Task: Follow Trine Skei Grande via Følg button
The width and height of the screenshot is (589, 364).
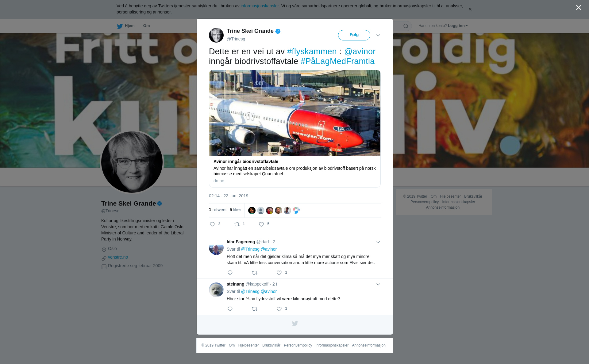Action: tap(354, 35)
